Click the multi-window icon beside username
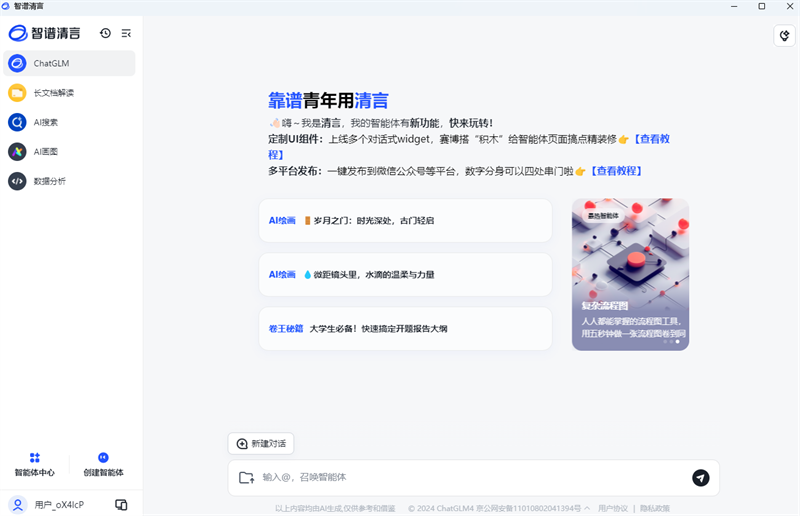The width and height of the screenshot is (800, 516). point(121,504)
